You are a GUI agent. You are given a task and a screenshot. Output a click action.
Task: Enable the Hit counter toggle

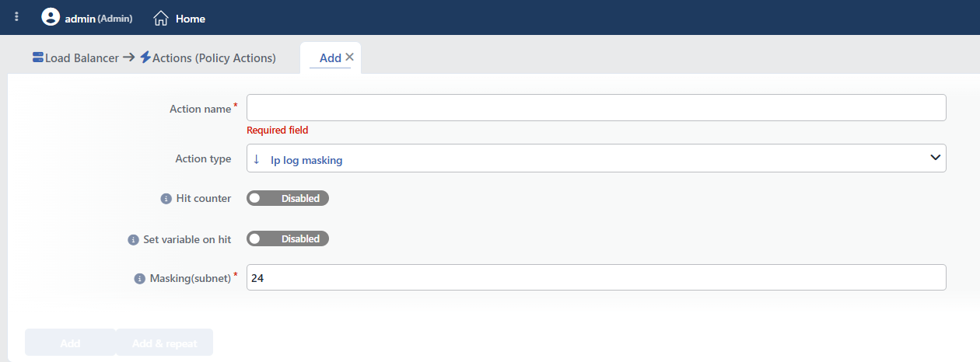288,198
